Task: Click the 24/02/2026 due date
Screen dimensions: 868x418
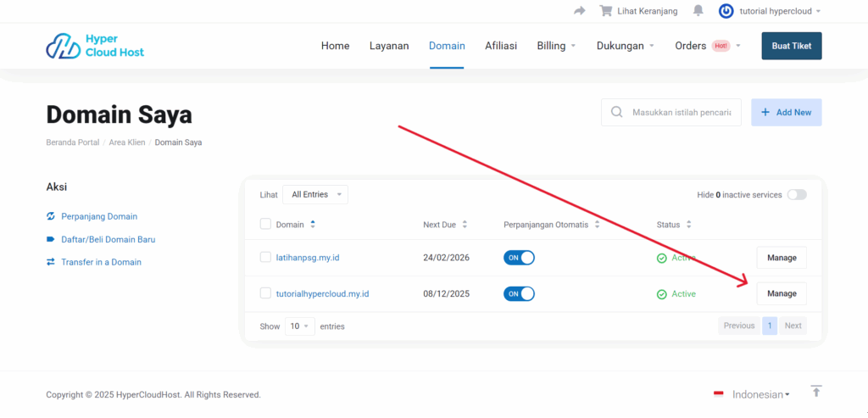Action: (446, 258)
